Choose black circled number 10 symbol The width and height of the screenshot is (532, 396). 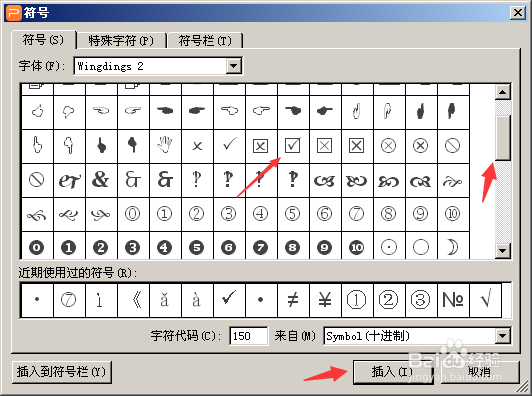pos(357,247)
